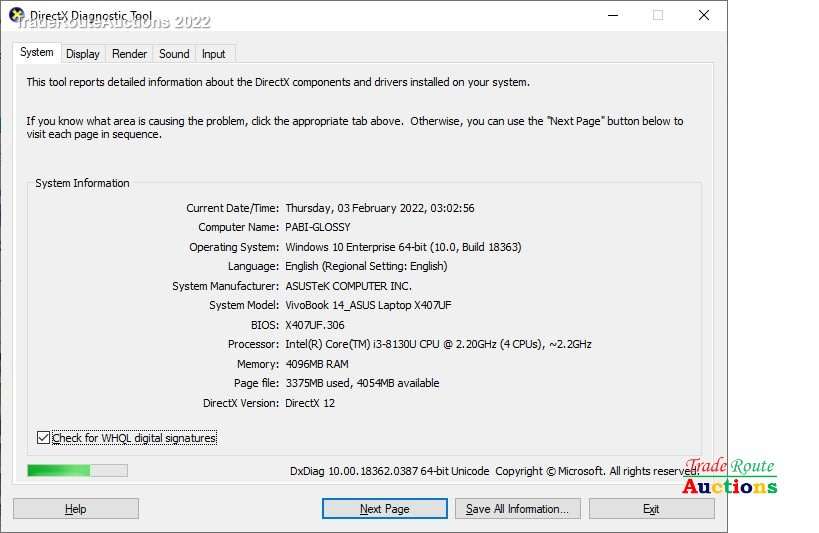Select the computer name PABI-GLOSSY
This screenshot has height=533, width=819.
[x=318, y=227]
